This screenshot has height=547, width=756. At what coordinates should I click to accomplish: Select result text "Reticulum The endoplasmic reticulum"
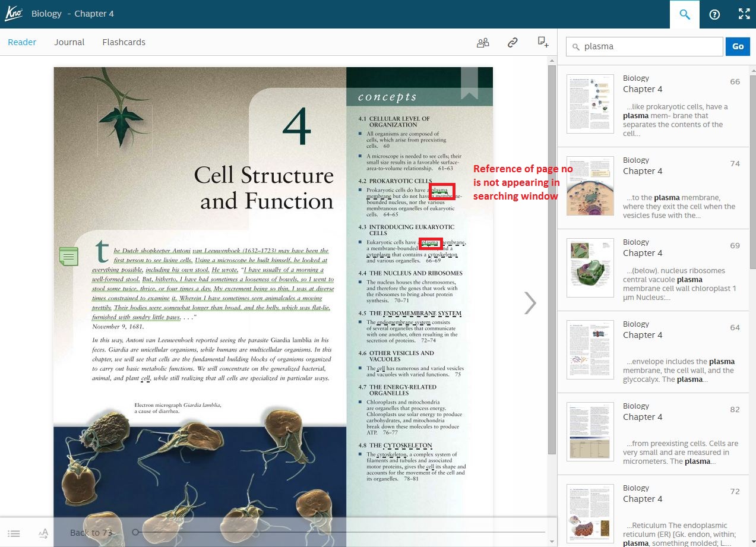[x=681, y=530]
